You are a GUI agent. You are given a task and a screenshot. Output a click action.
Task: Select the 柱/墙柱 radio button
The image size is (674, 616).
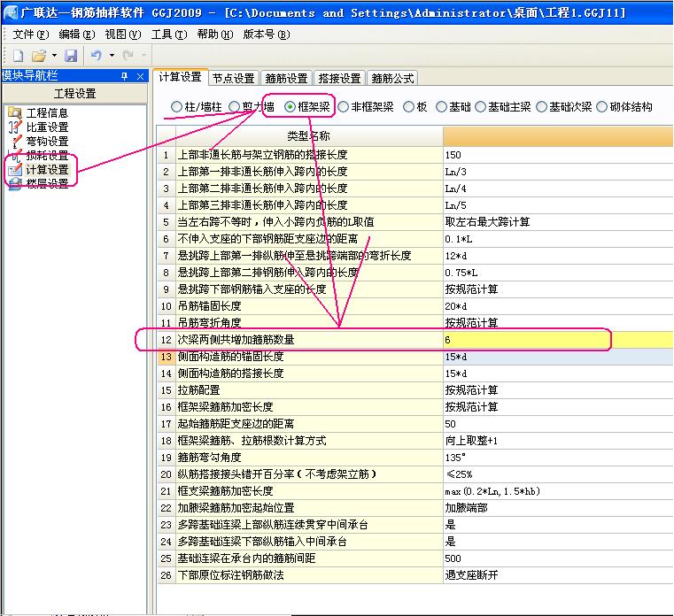click(x=176, y=106)
